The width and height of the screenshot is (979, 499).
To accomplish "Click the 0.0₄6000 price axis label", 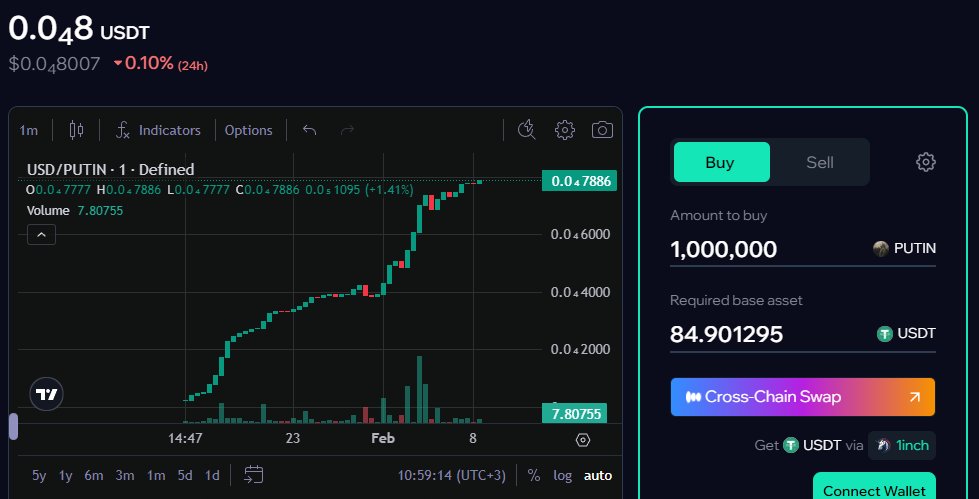I will (x=581, y=234).
